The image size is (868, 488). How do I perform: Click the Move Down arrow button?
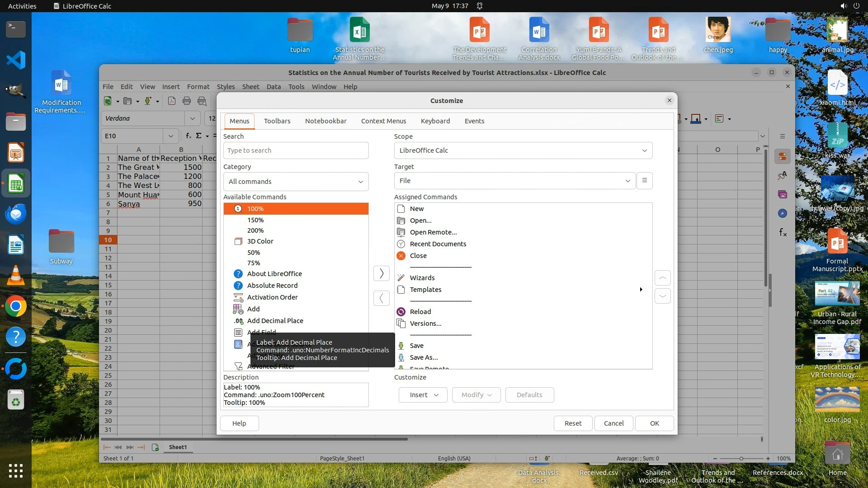click(662, 296)
